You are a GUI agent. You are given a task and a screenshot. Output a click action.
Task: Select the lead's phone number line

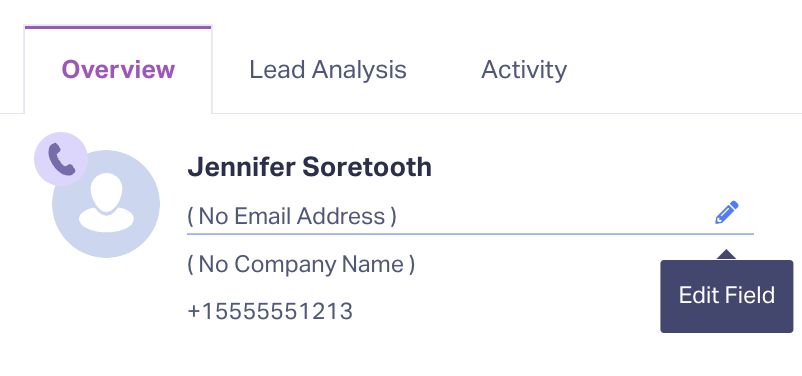270,311
